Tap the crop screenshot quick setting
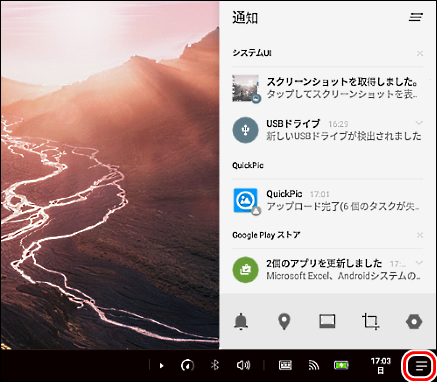The width and height of the screenshot is (437, 382). pos(370,322)
